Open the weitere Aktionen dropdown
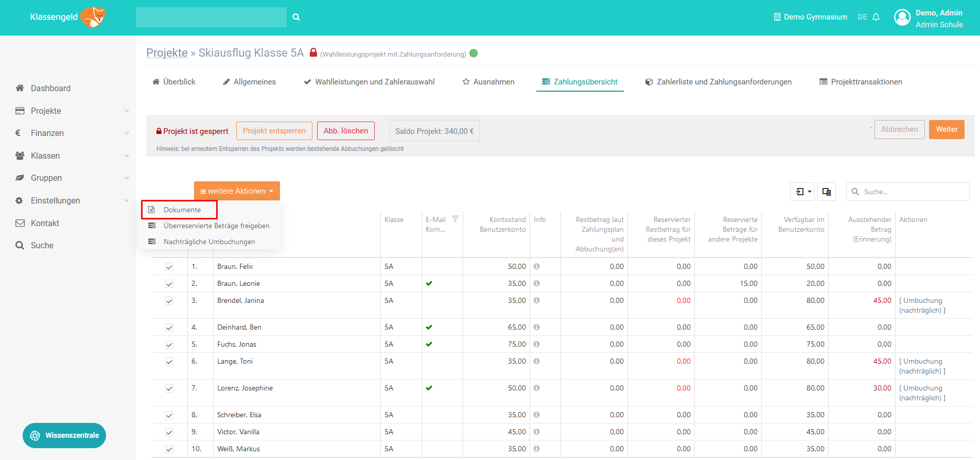Screen dimensions: 980x460 [x=237, y=191]
